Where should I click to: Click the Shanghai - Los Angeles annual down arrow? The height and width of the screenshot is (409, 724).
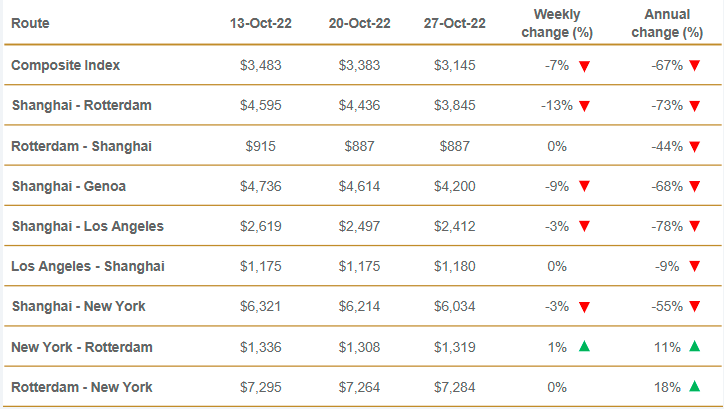694,226
